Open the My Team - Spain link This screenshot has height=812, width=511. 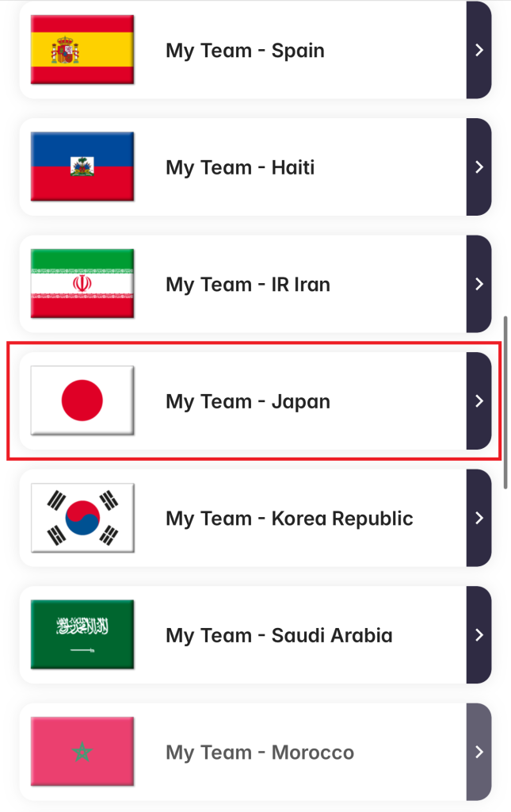pos(245,51)
